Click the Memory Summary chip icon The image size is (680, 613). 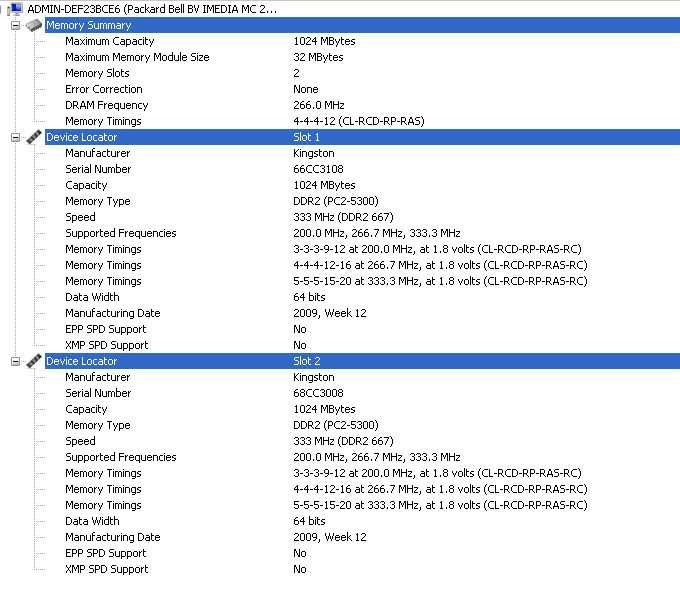[x=33, y=25]
